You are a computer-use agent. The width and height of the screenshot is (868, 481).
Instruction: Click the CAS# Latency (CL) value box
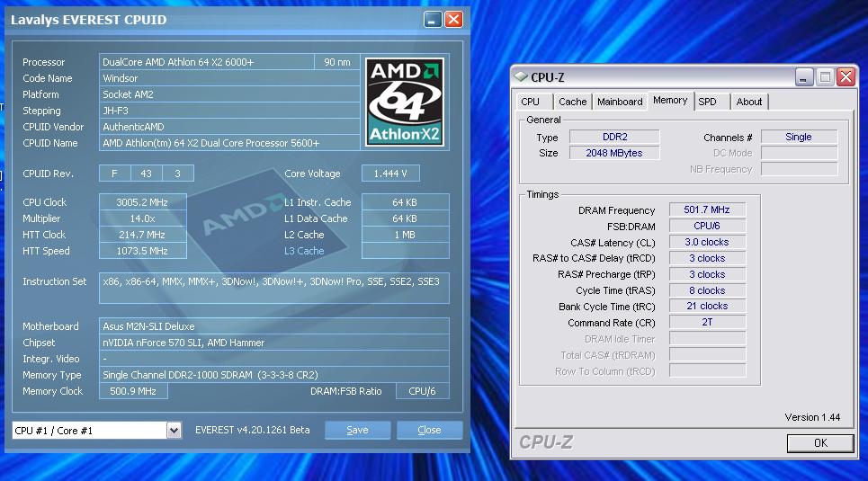707,243
